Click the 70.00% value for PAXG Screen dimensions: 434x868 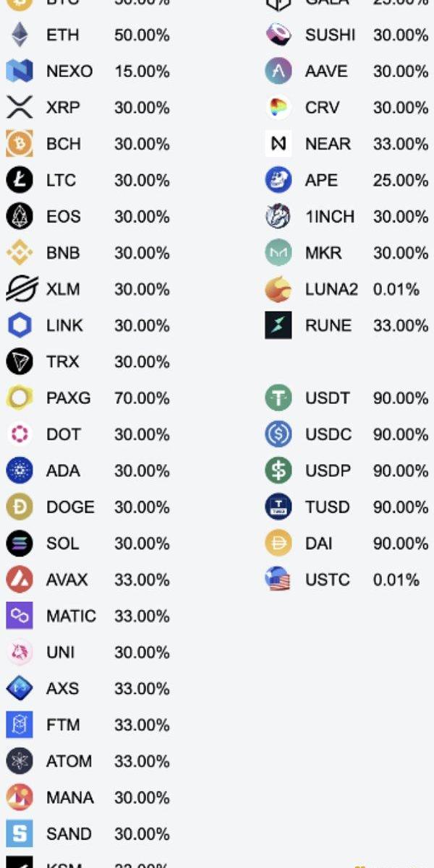click(142, 398)
